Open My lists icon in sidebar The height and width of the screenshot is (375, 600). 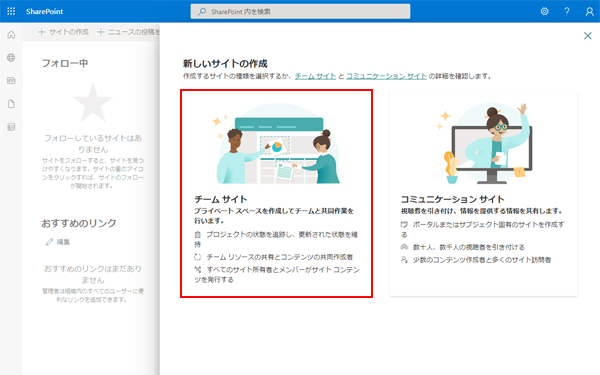click(x=11, y=127)
